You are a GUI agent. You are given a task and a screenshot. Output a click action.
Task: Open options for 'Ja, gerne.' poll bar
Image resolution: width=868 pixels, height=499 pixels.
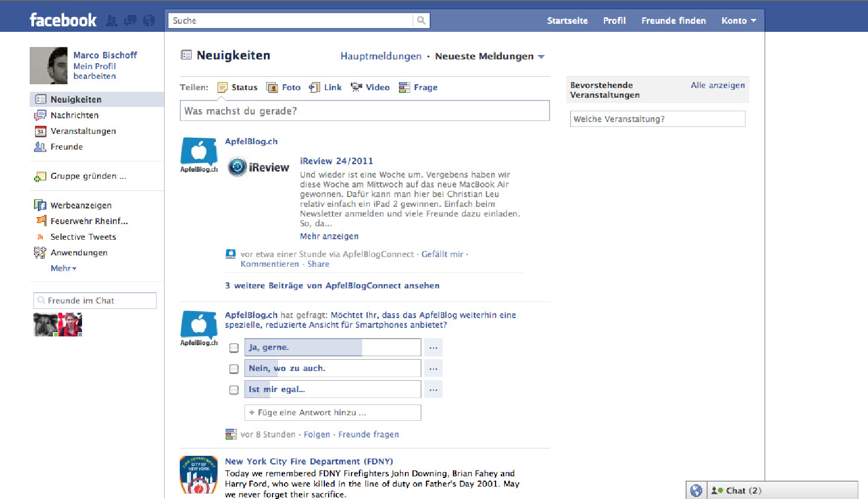(x=433, y=348)
